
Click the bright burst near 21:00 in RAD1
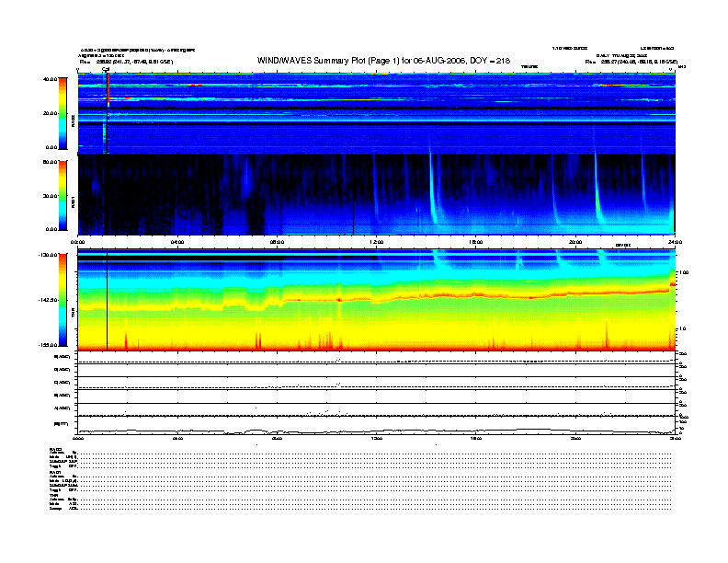point(597,190)
